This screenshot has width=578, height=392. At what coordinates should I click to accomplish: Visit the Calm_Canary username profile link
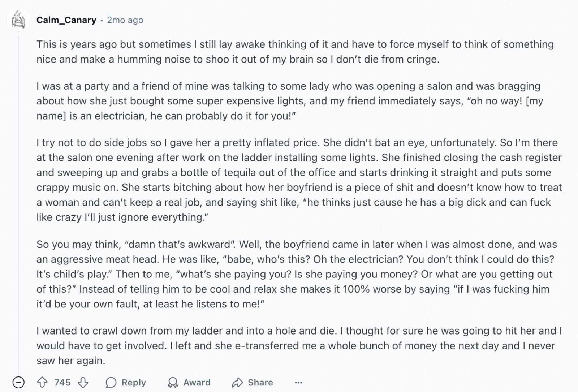click(66, 20)
